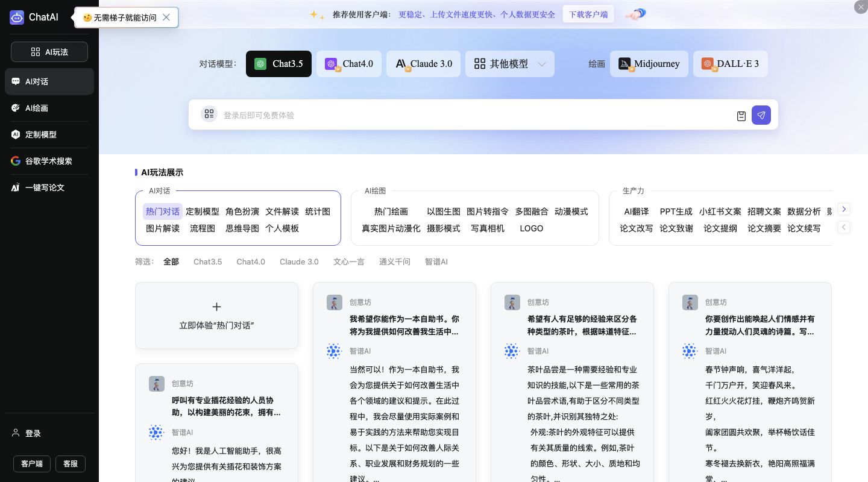The image size is (868, 482).
Task: Filter examples by Claude 3.0
Action: point(299,261)
